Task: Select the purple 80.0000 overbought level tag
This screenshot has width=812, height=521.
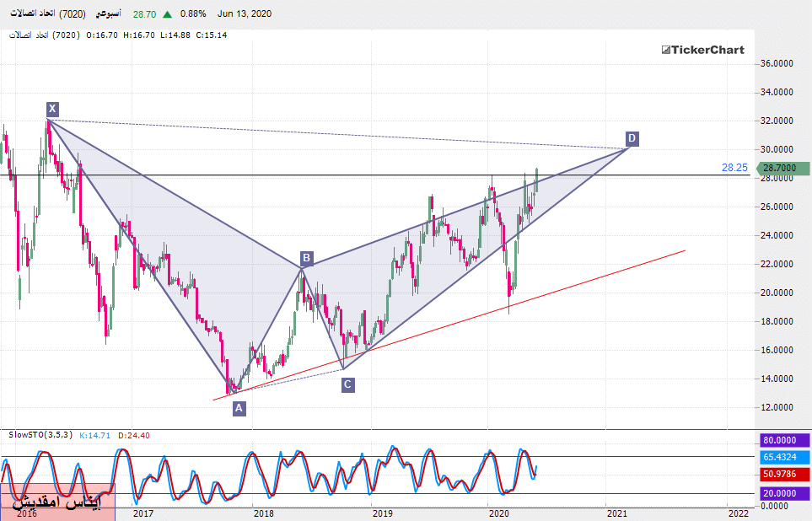Action: click(780, 440)
